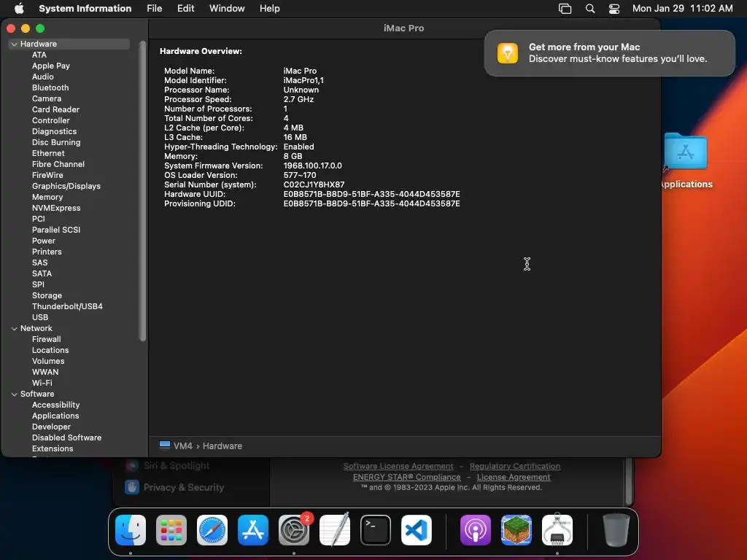This screenshot has height=560, width=747.
Task: Launch Safari from the Dock
Action: tap(212, 530)
